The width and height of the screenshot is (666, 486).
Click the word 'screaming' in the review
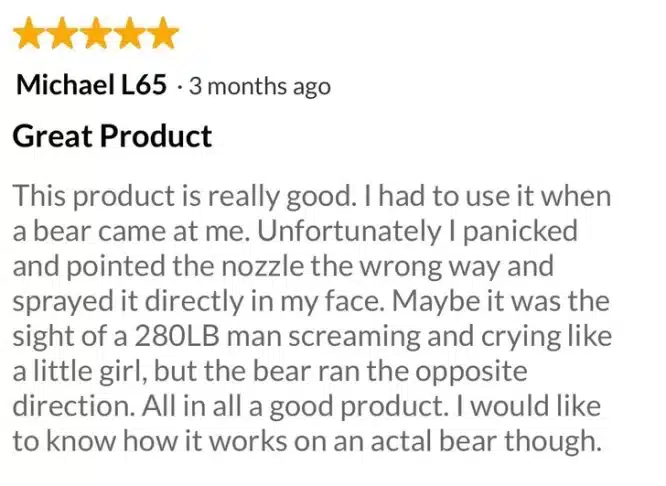[x=355, y=336]
